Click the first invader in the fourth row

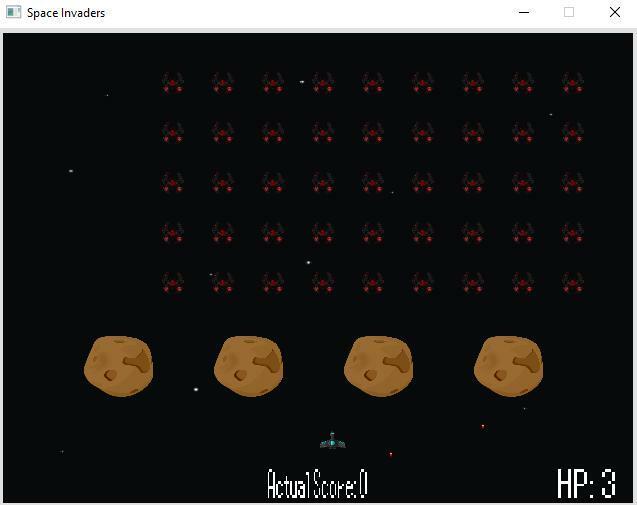pyautogui.click(x=173, y=232)
